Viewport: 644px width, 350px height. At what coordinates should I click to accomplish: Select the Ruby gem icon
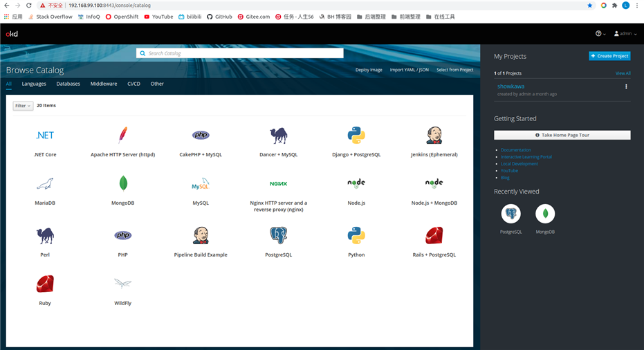pos(45,284)
